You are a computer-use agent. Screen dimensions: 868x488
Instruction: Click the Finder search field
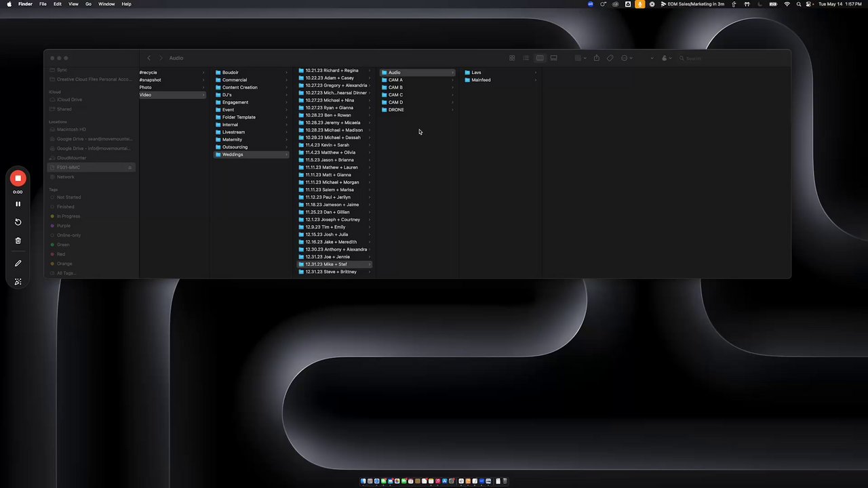pos(731,58)
